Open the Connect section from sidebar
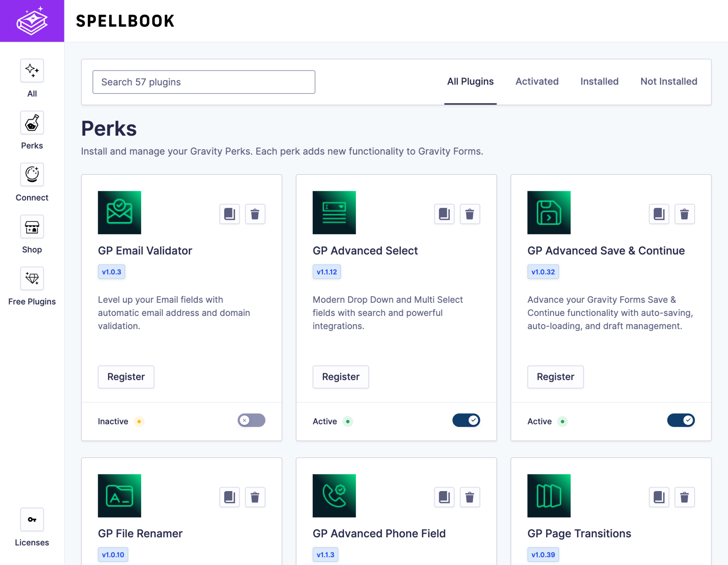728x565 pixels. (x=32, y=174)
